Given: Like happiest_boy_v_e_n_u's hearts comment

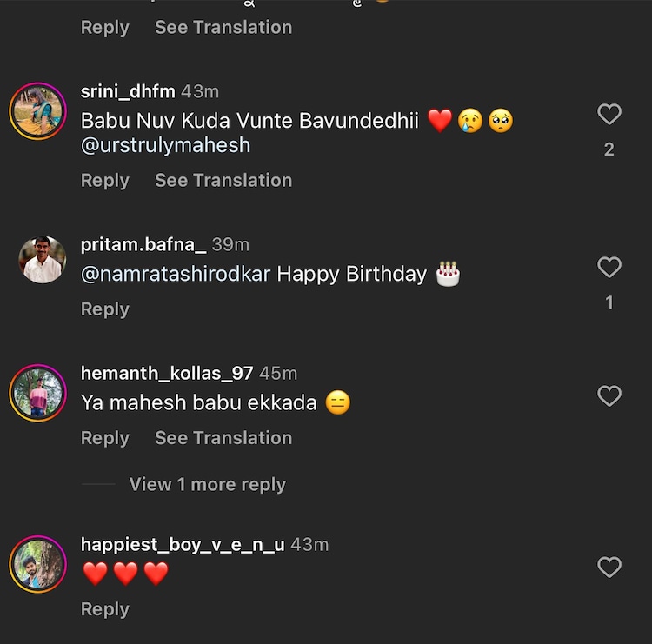Looking at the screenshot, I should click(x=609, y=568).
